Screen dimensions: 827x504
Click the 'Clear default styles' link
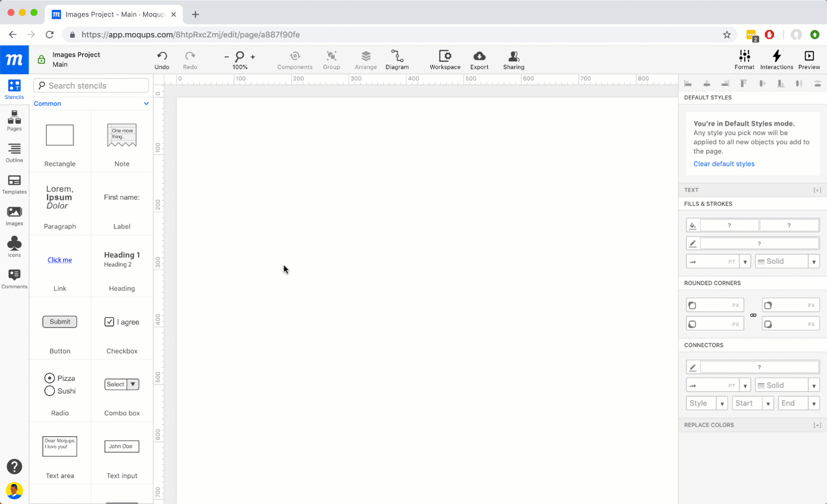tap(724, 164)
